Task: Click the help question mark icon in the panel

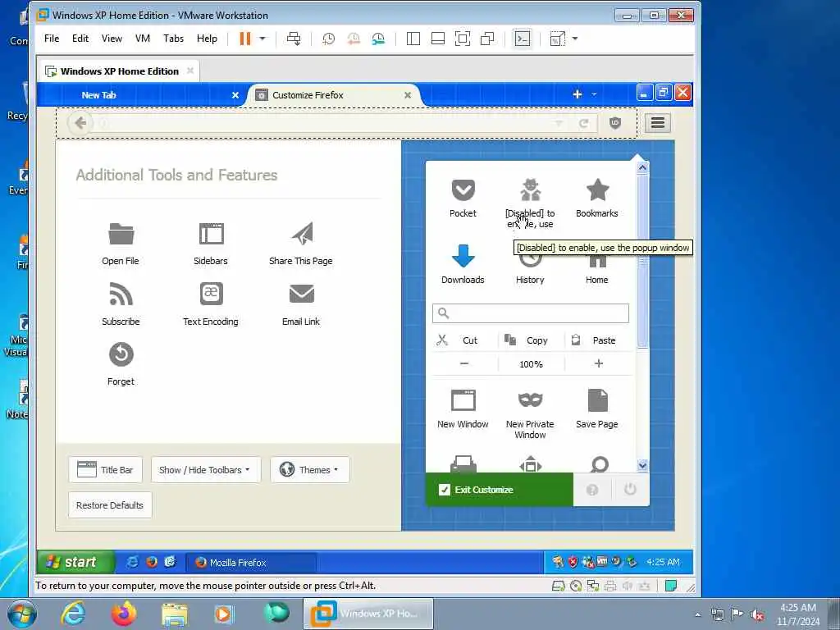Action: pos(592,490)
